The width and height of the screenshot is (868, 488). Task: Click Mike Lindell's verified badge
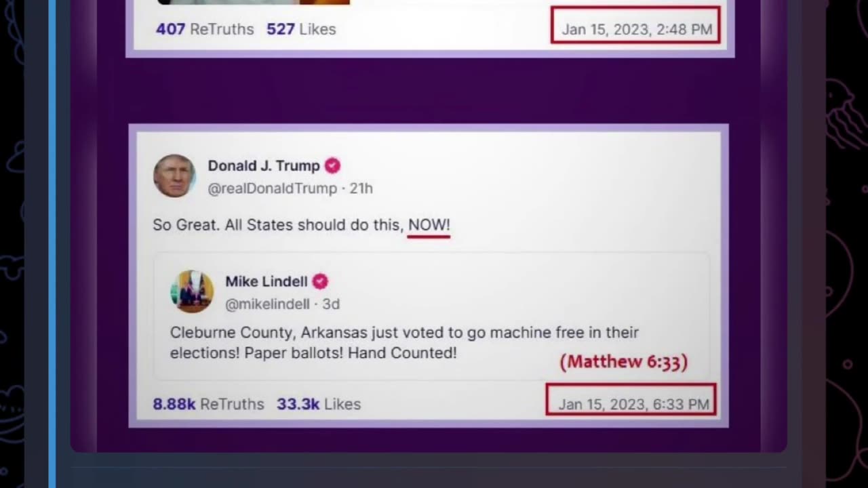tap(320, 281)
